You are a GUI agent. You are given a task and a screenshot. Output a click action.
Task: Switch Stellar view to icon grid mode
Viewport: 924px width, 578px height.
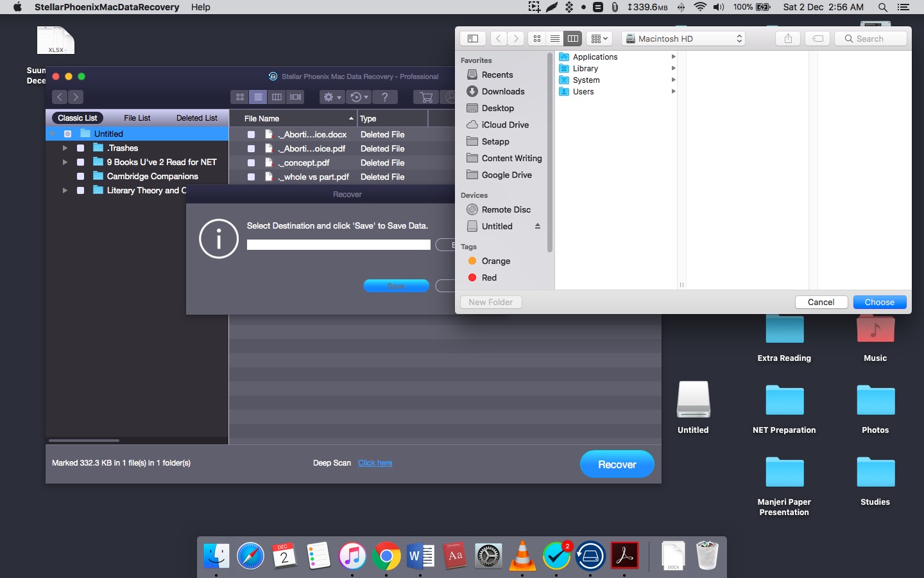pos(240,97)
